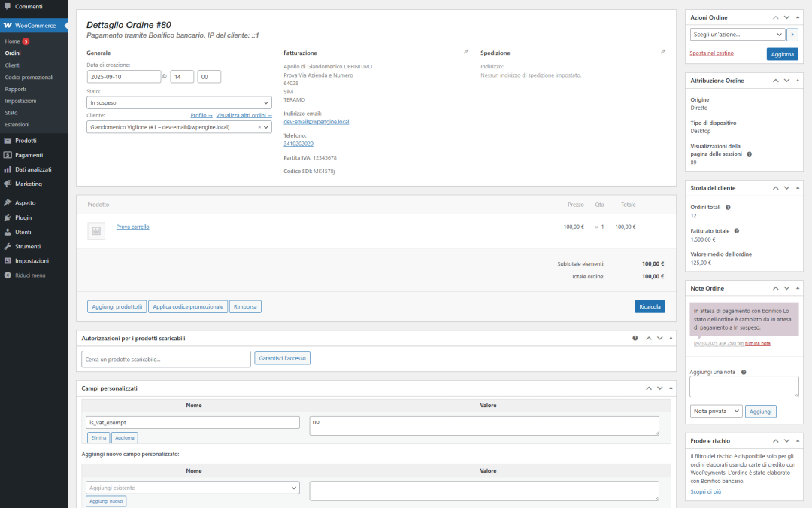Click help icon in Autorizzazioni prodotti scaricabili header
Screen dimensions: 812x508
tap(635, 339)
